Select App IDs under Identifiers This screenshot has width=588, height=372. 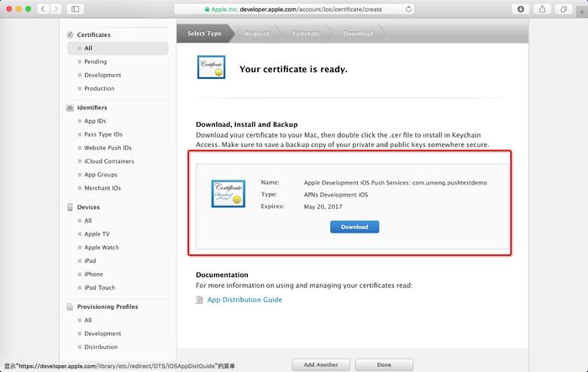pos(95,121)
